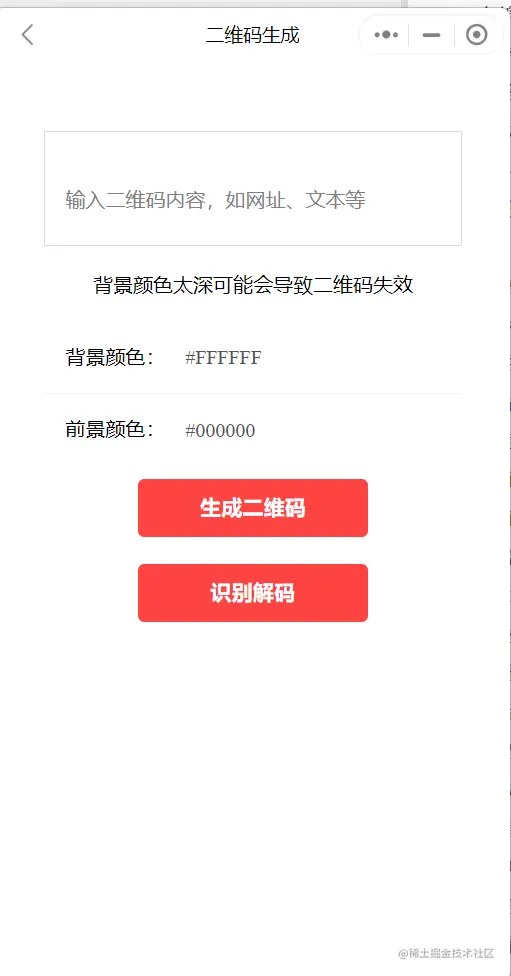Go back using the left chevron arrow
511x976 pixels.
click(x=27, y=35)
